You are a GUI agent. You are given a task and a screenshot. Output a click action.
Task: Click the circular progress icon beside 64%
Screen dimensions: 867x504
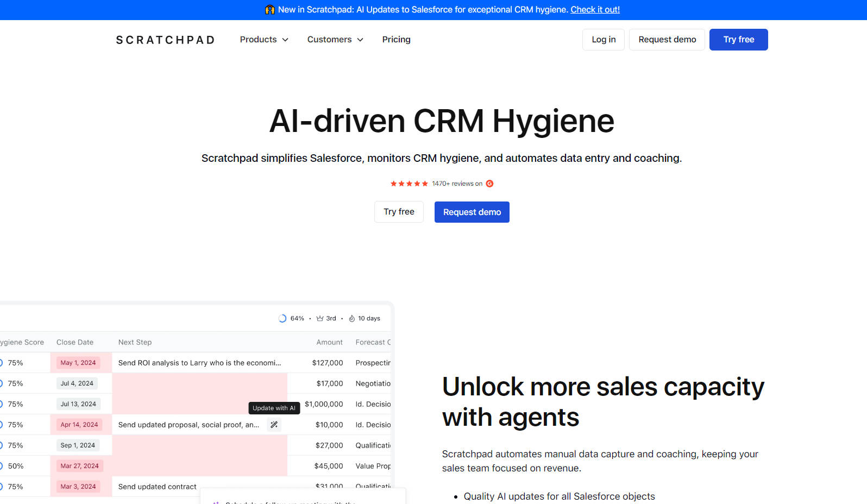pos(282,319)
